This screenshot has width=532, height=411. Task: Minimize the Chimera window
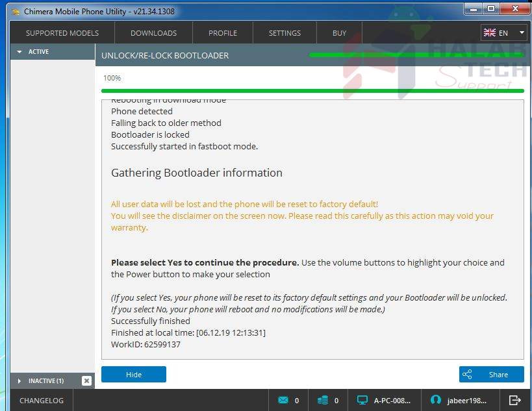(474, 9)
